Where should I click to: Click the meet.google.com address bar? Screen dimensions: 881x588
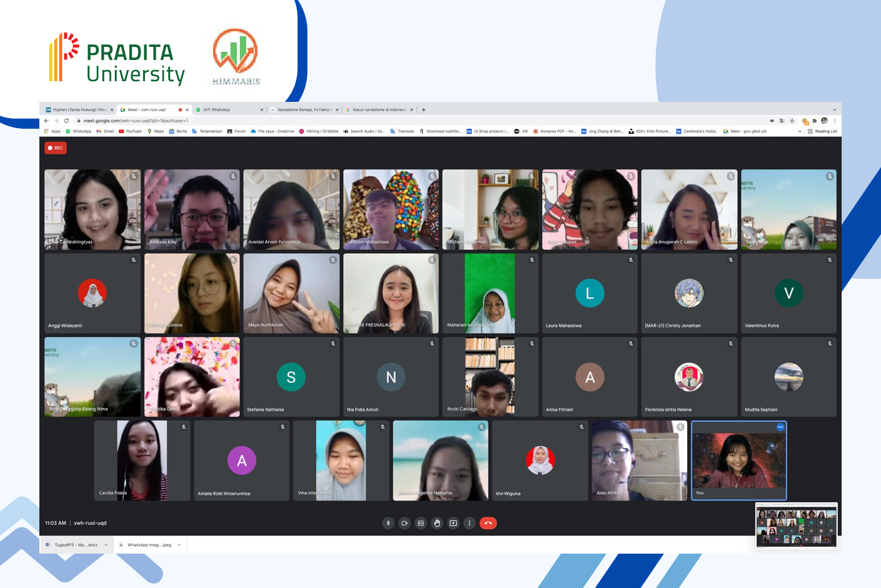(x=419, y=121)
